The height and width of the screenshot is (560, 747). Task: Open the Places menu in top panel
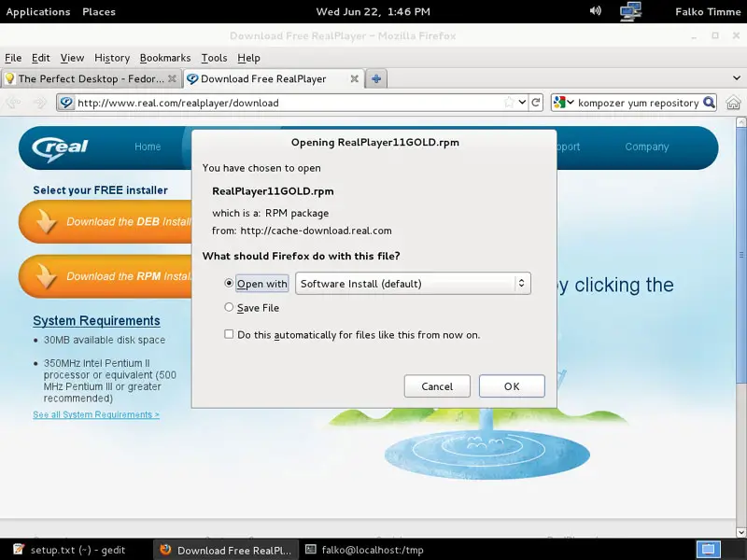(99, 11)
